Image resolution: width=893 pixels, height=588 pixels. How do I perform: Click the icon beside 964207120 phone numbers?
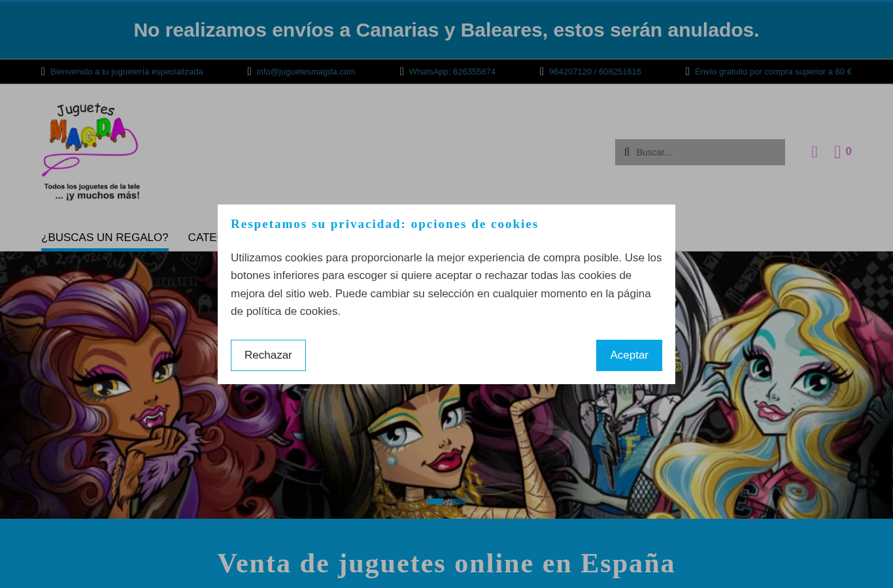(x=542, y=72)
